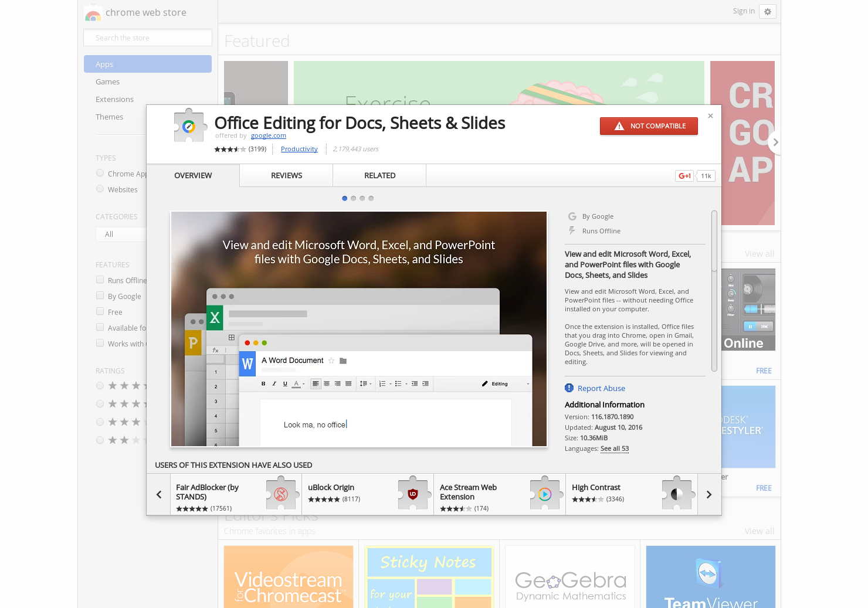
Task: Select the High Contrast extension icon
Action: [x=677, y=494]
